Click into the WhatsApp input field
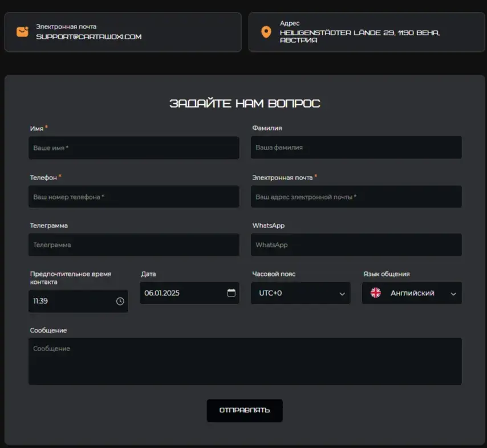Screen dimensions: 487x448 [356, 245]
